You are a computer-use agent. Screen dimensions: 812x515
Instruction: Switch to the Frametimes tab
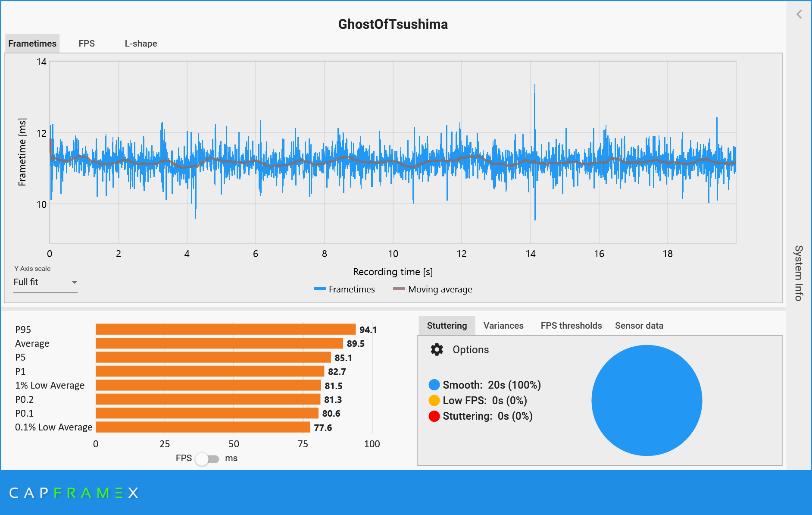coord(32,44)
